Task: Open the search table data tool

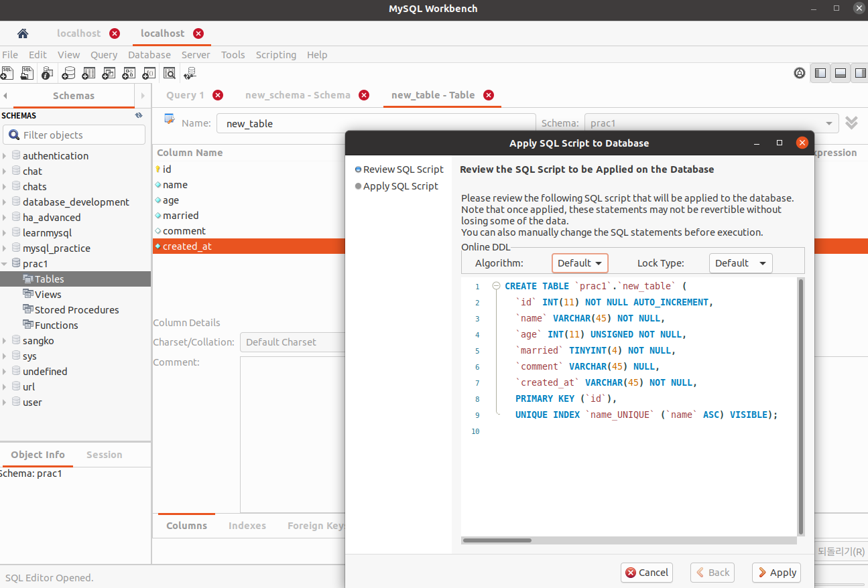Action: pyautogui.click(x=168, y=72)
